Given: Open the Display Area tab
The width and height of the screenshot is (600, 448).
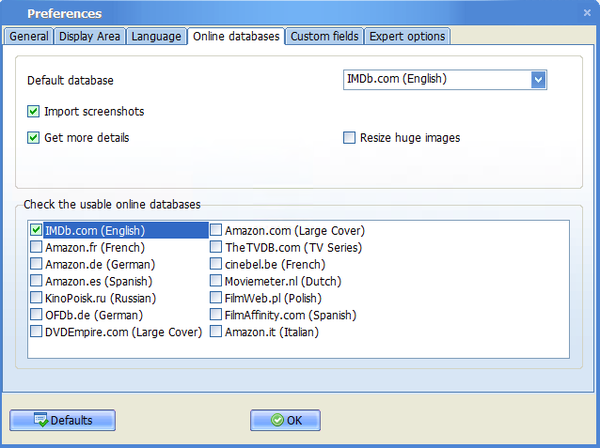Looking at the screenshot, I should tap(90, 36).
